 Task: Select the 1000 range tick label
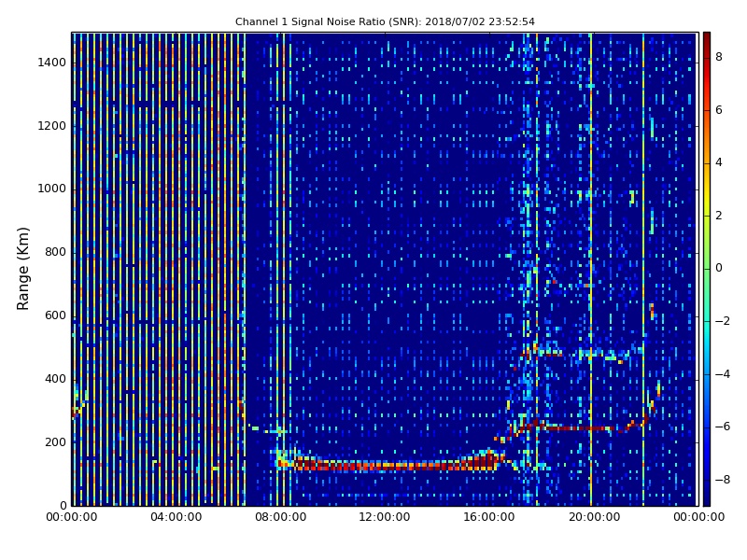(51, 189)
